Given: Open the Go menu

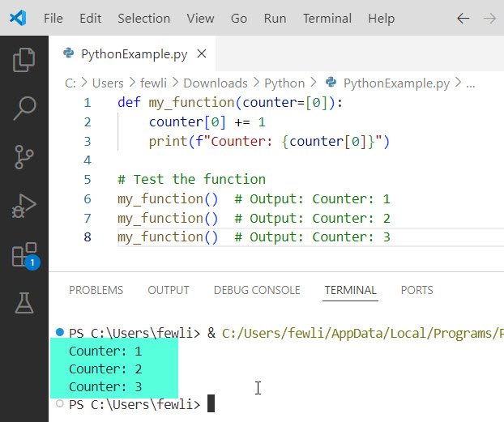Looking at the screenshot, I should click(239, 19).
